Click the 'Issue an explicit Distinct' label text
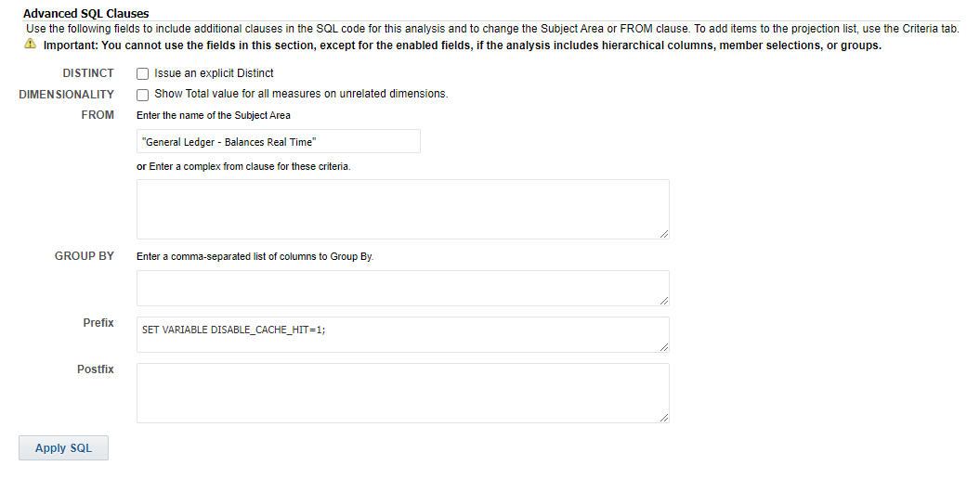Image resolution: width=980 pixels, height=479 pixels. [x=214, y=73]
